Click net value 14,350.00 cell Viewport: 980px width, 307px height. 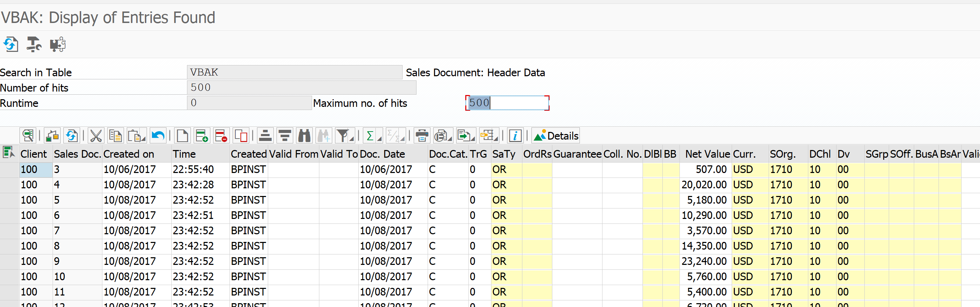point(706,246)
